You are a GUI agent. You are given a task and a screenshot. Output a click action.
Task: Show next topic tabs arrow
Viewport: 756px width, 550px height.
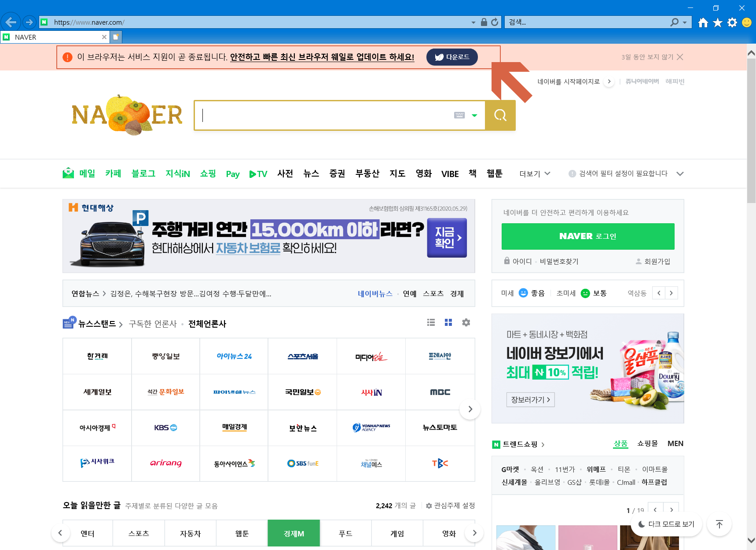(x=474, y=533)
